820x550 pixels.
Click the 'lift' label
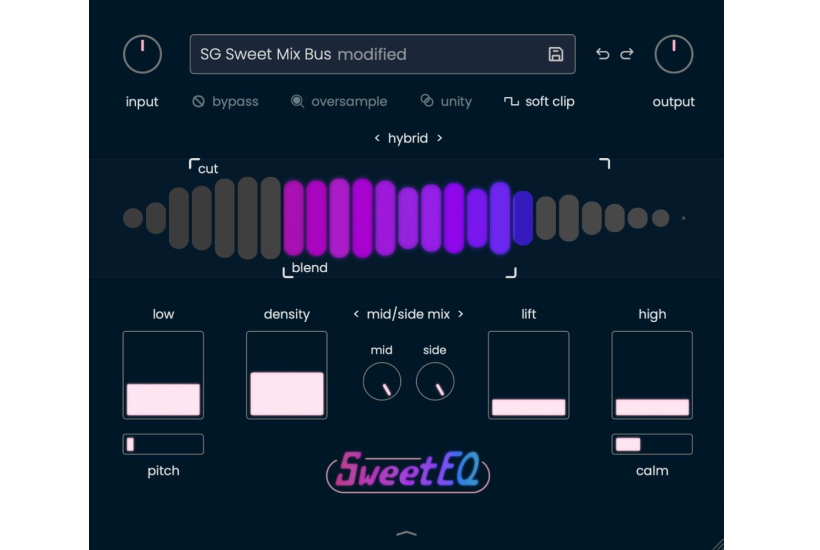(529, 314)
